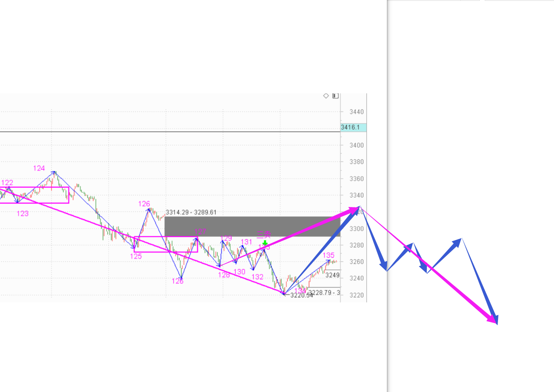
Task: Click the diamond icon above the price axis
Action: point(326,96)
